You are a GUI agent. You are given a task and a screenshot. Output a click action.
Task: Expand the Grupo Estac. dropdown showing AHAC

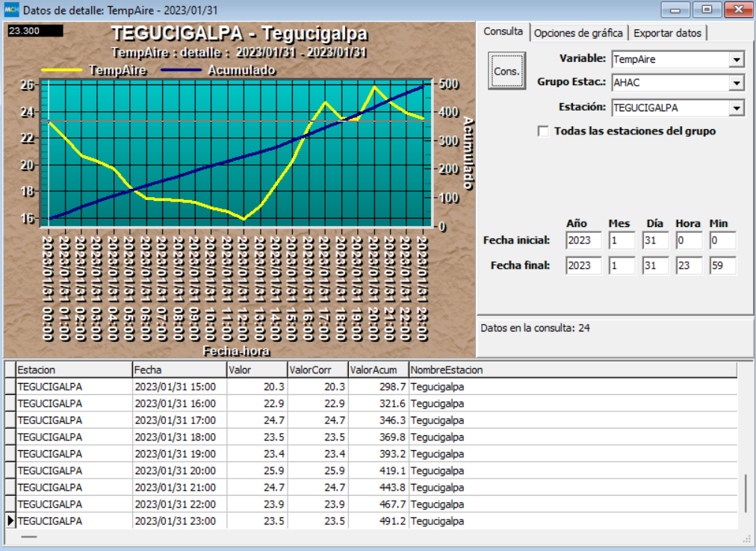click(x=737, y=83)
